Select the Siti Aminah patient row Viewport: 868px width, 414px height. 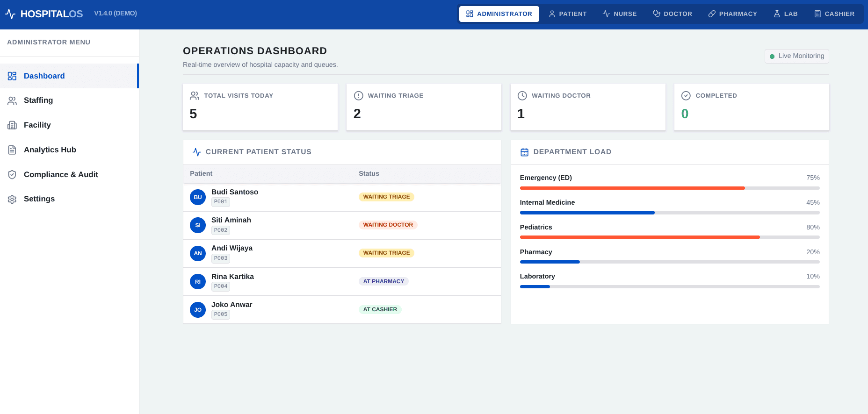tap(342, 226)
